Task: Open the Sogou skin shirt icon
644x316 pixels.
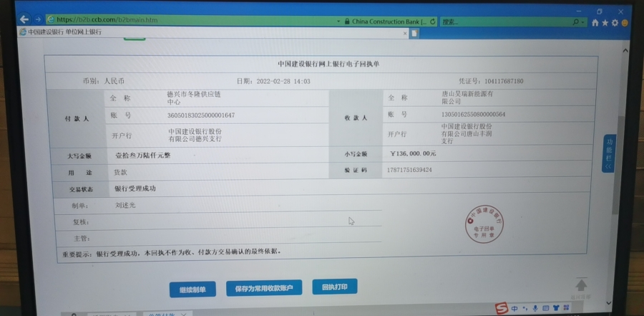Action: [557, 309]
